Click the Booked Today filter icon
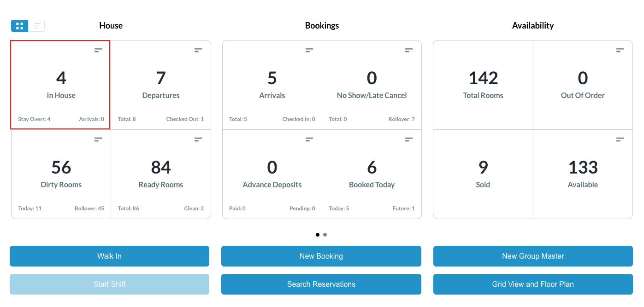This screenshot has width=644, height=307. [x=409, y=139]
